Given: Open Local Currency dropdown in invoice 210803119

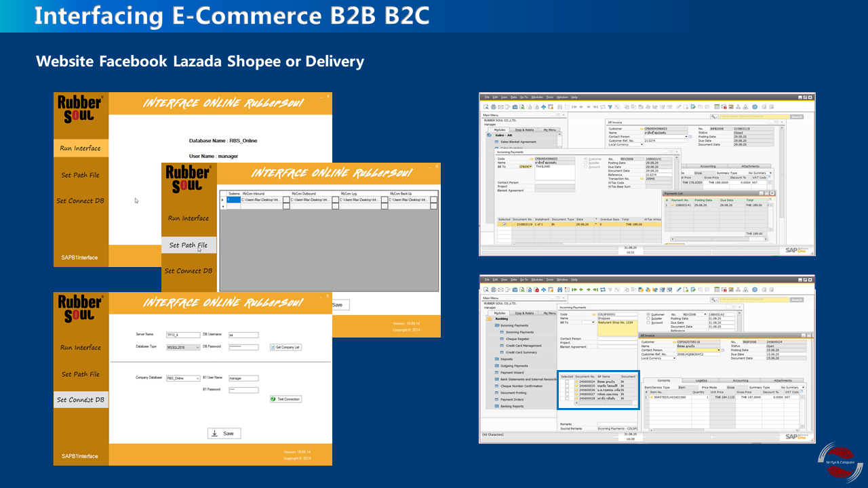Looking at the screenshot, I should tap(626, 144).
